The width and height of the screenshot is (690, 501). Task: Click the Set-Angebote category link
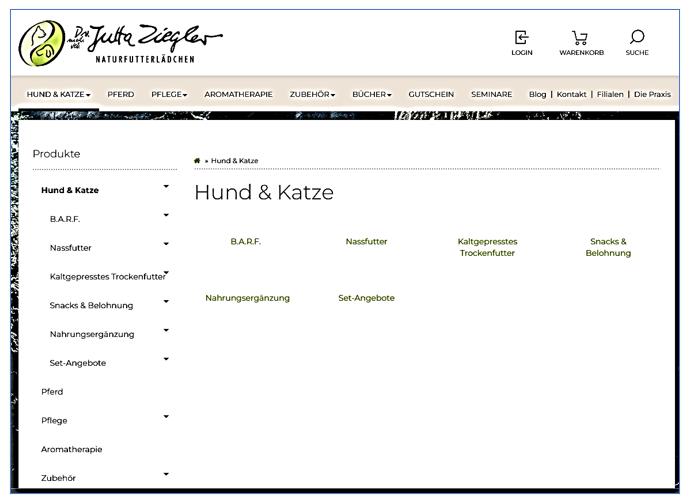tap(366, 298)
